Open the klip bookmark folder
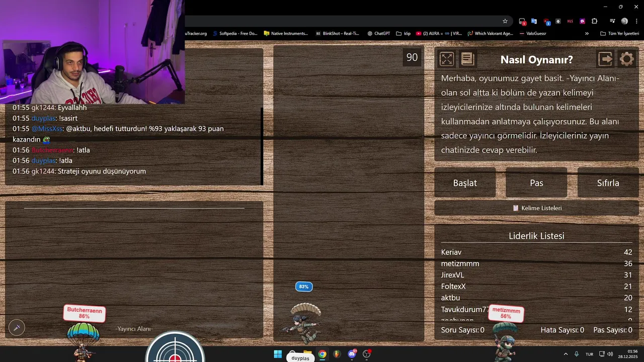This screenshot has height=362, width=644. [x=404, y=34]
